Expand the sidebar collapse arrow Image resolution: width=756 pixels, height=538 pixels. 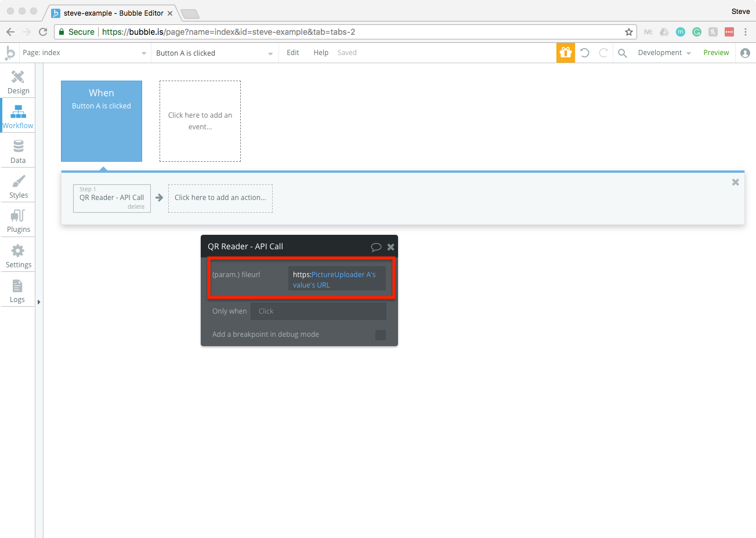click(39, 302)
